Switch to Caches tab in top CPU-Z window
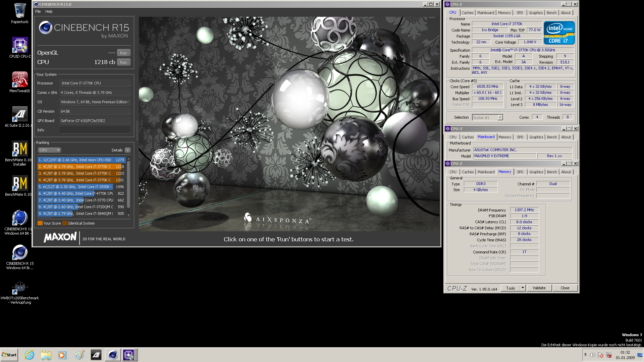 pyautogui.click(x=467, y=13)
